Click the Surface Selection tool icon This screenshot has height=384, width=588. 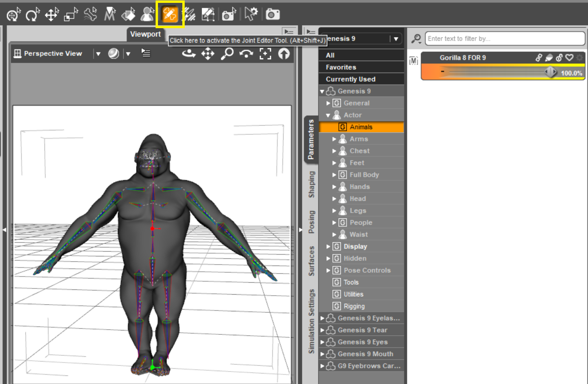pos(128,15)
